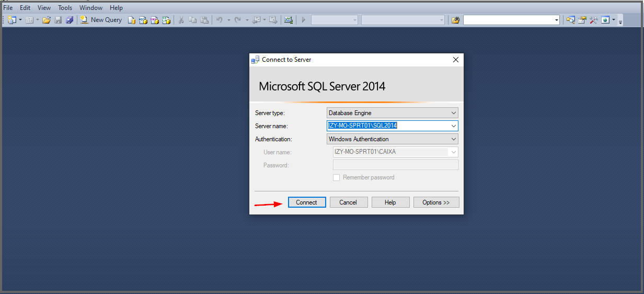The image size is (644, 294).
Task: Click the New Query button
Action: tap(101, 20)
